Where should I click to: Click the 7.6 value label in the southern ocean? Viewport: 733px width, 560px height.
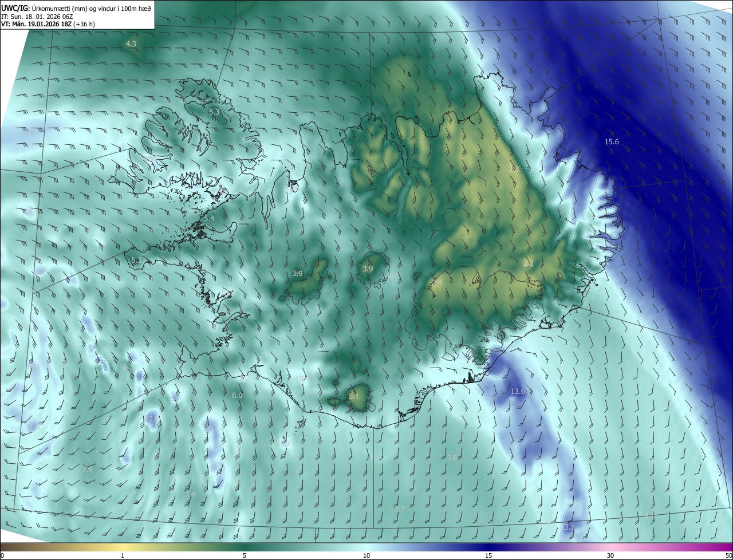[x=452, y=458]
